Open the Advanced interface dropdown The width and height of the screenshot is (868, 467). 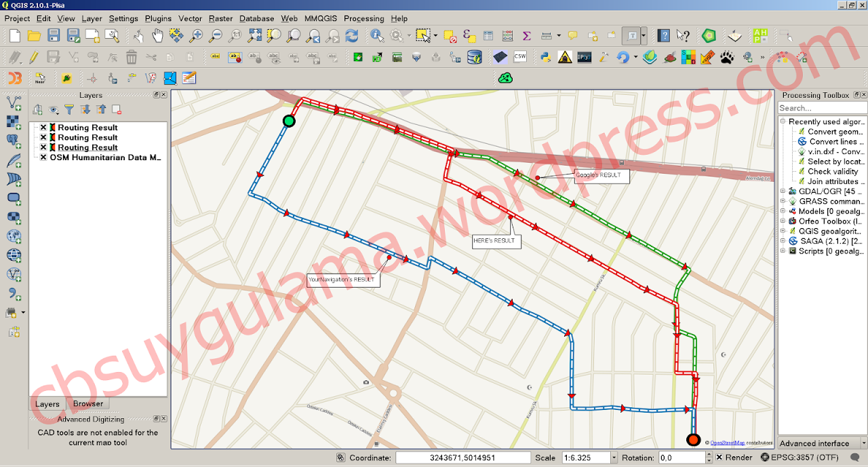(x=823, y=443)
